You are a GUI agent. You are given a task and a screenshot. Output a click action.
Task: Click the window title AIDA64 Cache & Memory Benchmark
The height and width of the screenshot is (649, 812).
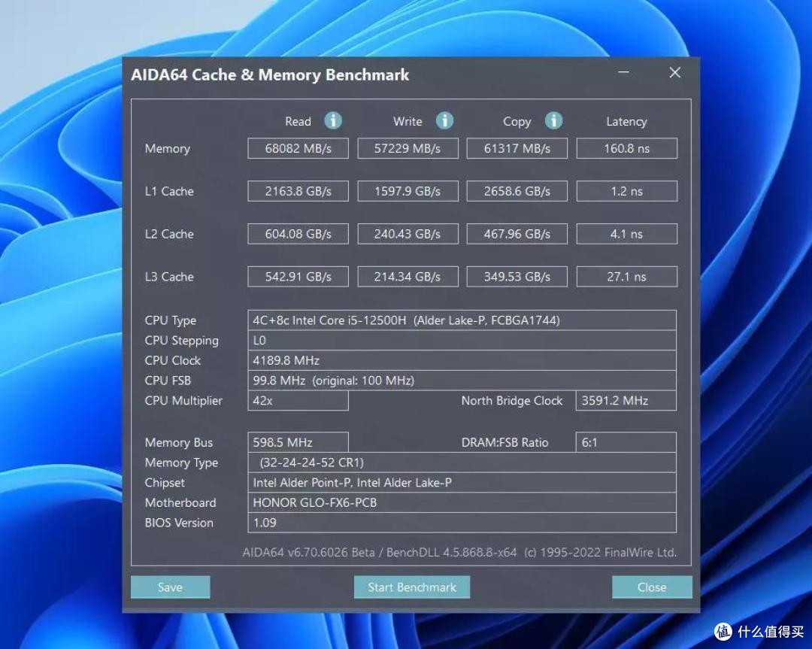click(270, 75)
